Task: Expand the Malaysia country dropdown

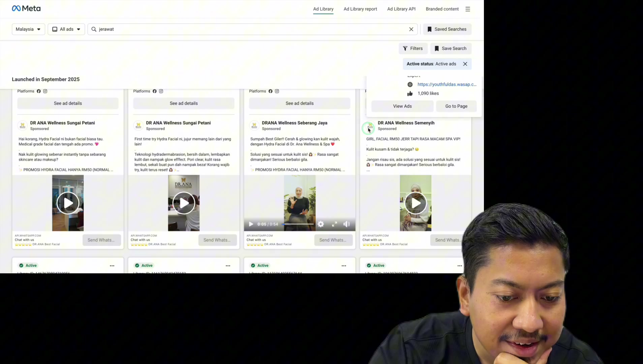Action: 28,29
